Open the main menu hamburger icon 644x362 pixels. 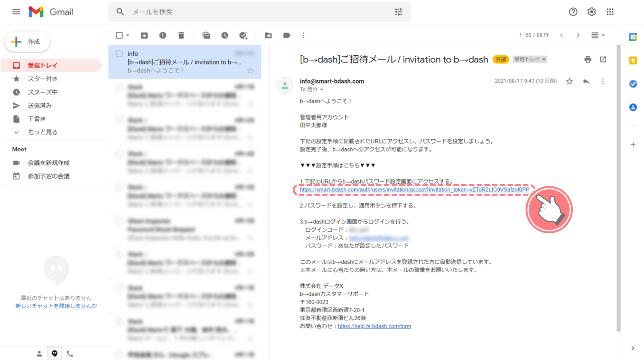click(x=16, y=12)
